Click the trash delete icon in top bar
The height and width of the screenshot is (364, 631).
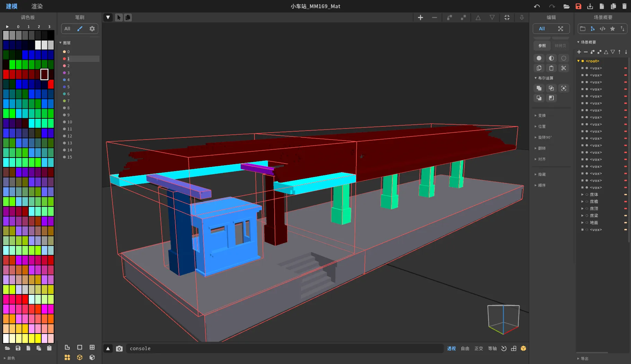pos(624,6)
